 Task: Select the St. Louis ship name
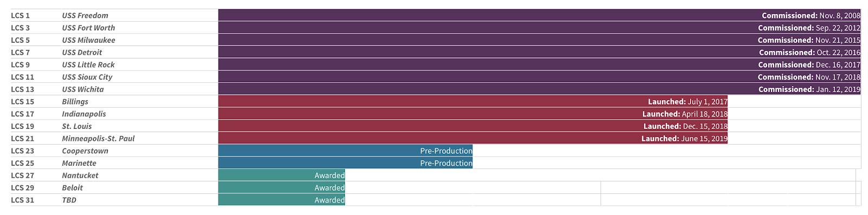tap(77, 126)
